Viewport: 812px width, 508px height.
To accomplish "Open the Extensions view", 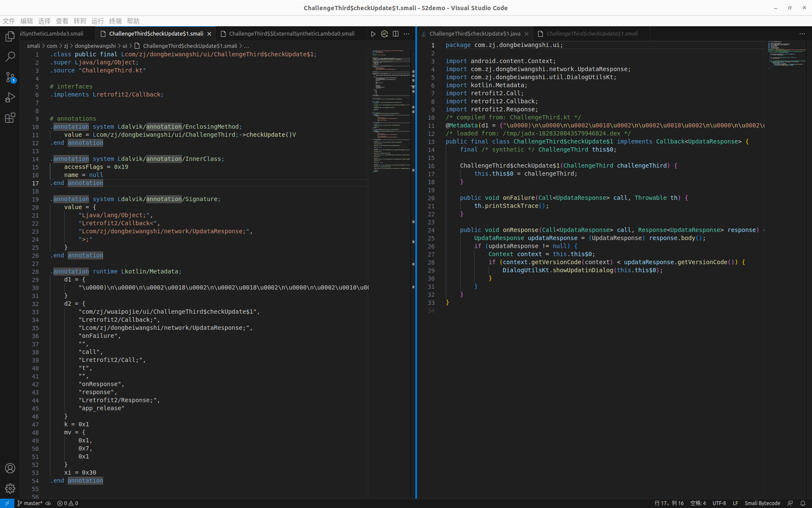I will point(10,118).
